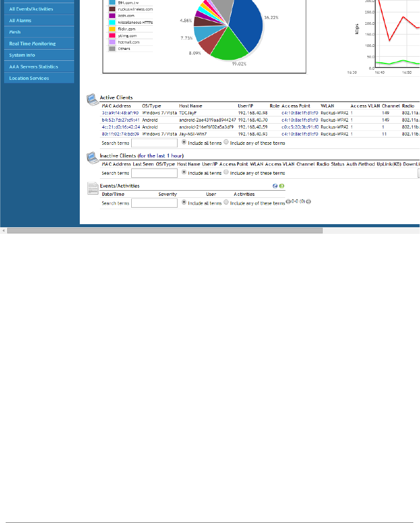Open Real Time Monitoring in sidebar

coord(39,44)
